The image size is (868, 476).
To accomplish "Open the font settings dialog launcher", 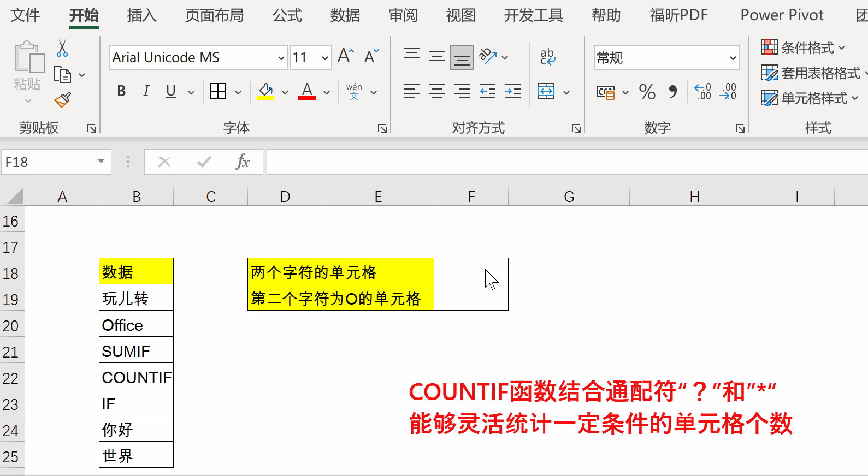I will 382,128.
